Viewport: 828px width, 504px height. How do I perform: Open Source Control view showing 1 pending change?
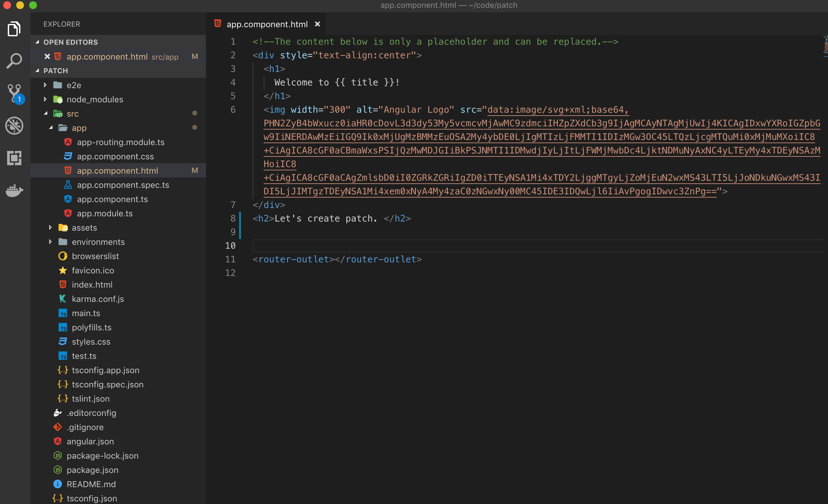14,93
